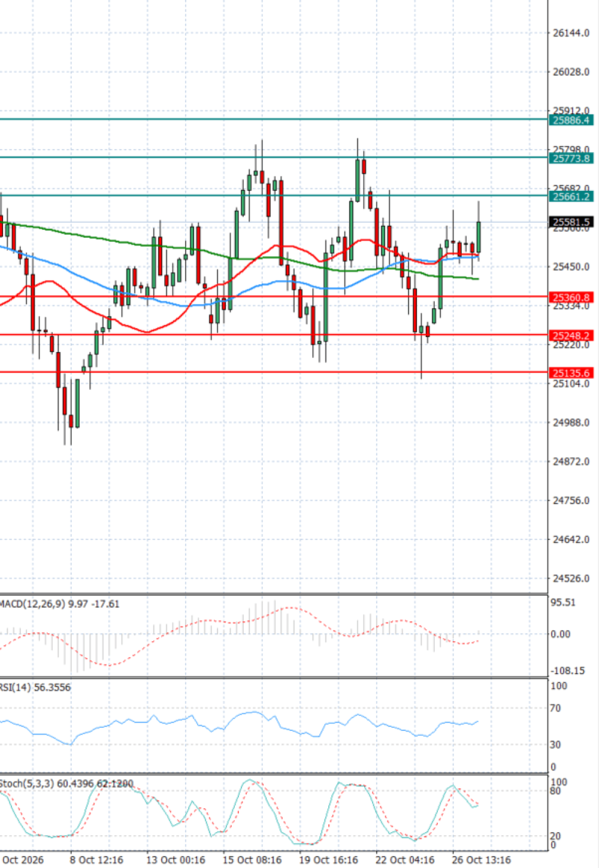This screenshot has height=868, width=599.
Task: Click the 25360.8 support level label
Action: (571, 298)
